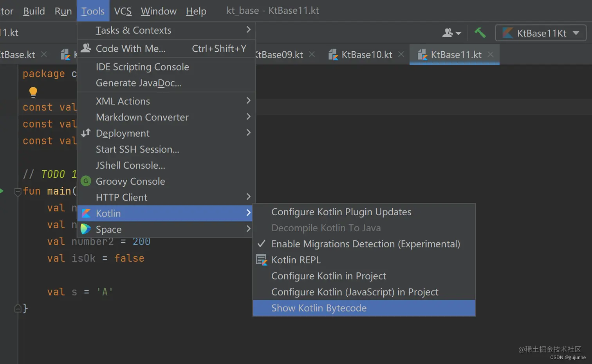Switch to the KtBase10.kt tab
The height and width of the screenshot is (364, 592).
click(x=367, y=54)
